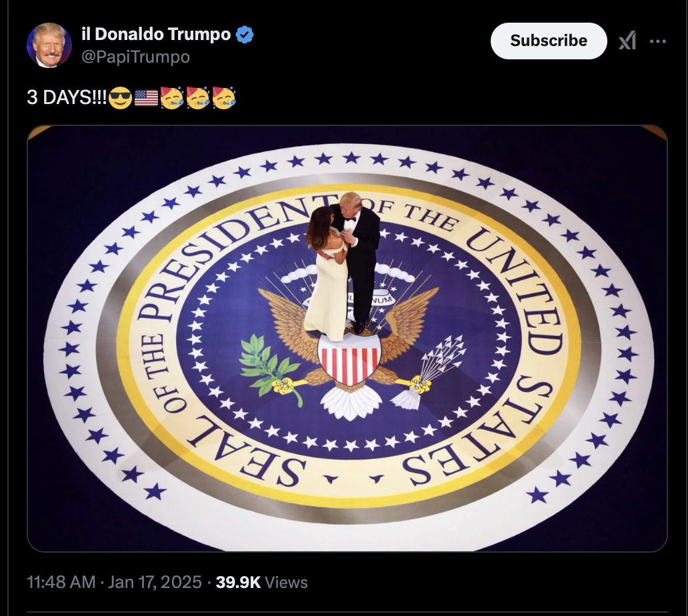
Task: Select the 3 DAYS!!! post text
Action: click(x=66, y=97)
